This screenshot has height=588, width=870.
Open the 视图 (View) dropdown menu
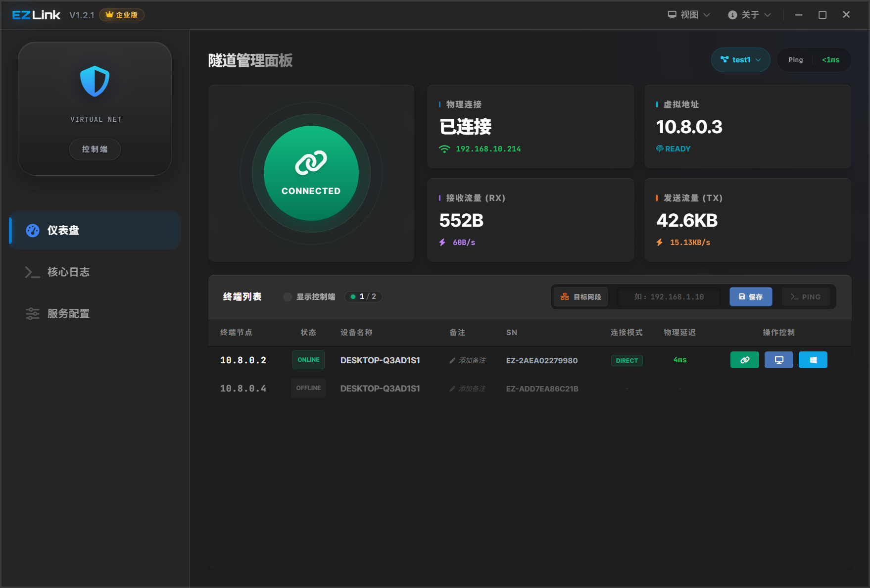[x=688, y=15]
